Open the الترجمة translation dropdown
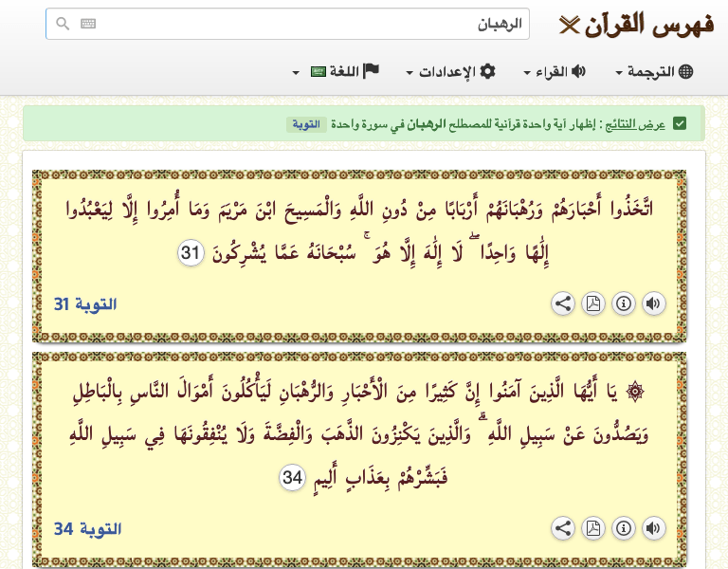 pos(654,71)
